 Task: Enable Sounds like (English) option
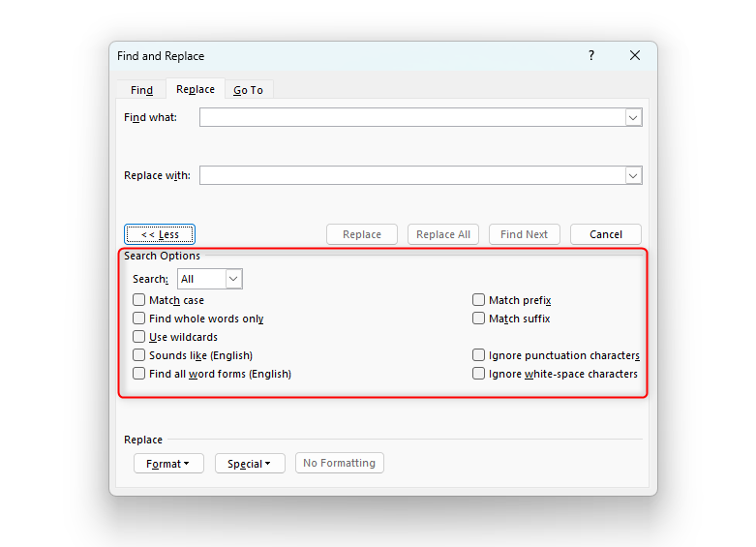point(139,355)
